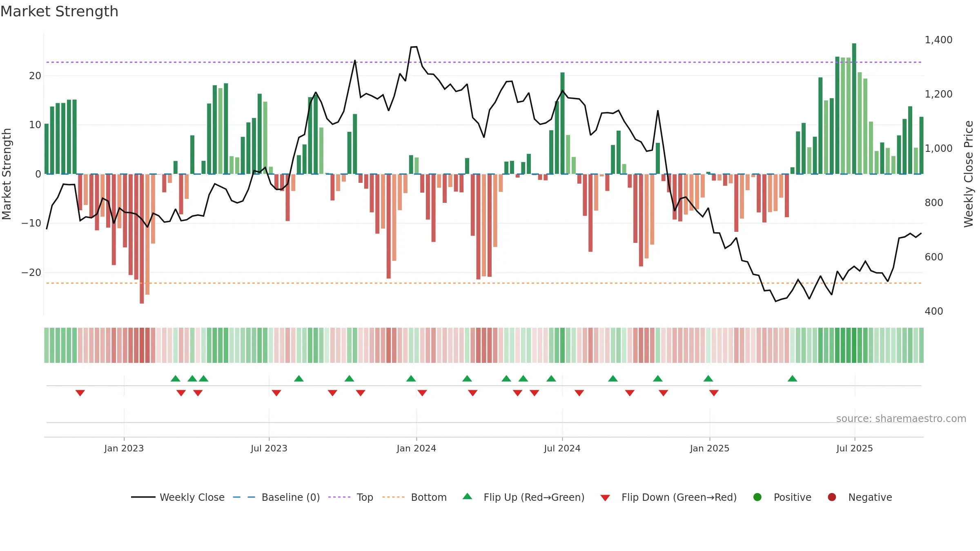Screen dimensions: 980x551
Task: Click the Weekly Close legend entry
Action: tap(178, 497)
